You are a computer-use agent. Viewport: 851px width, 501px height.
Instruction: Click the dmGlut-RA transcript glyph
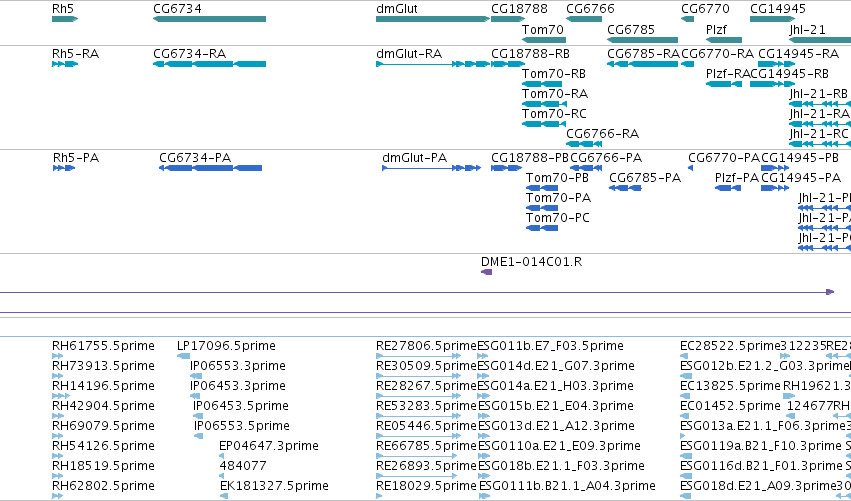pyautogui.click(x=433, y=64)
